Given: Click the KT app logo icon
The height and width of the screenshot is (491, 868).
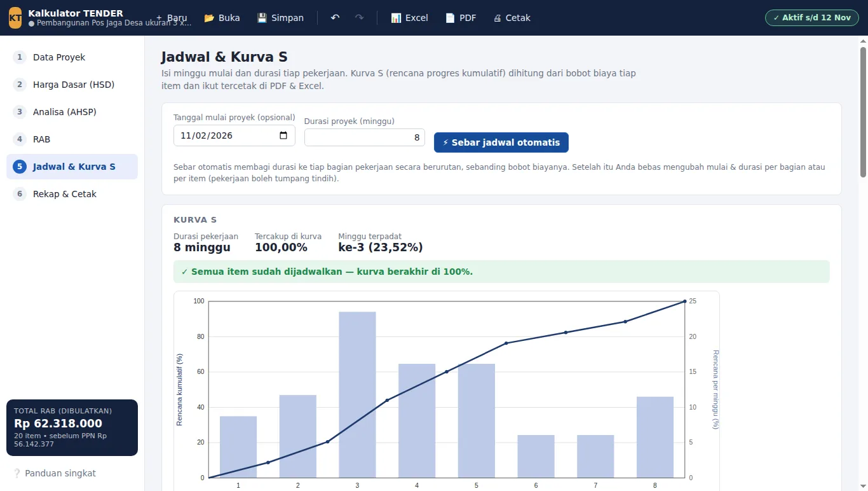Looking at the screenshot, I should click(x=15, y=18).
